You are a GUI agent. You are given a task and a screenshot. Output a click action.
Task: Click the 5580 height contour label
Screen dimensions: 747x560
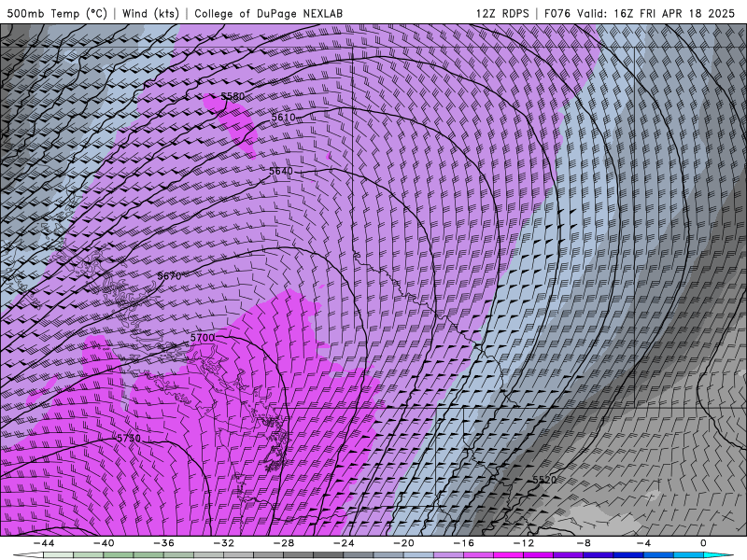click(233, 96)
